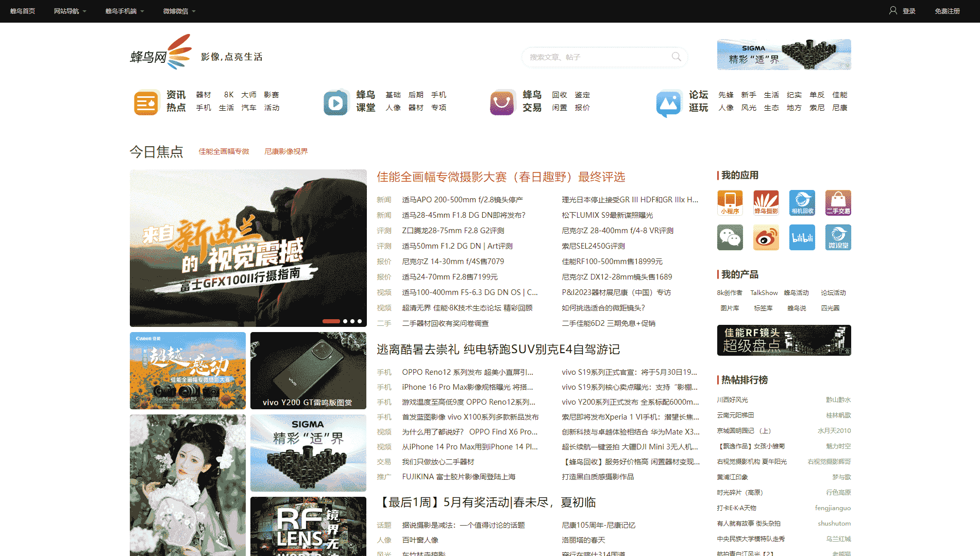The height and width of the screenshot is (556, 980).
Task: Click the 免费注册 link
Action: (947, 11)
